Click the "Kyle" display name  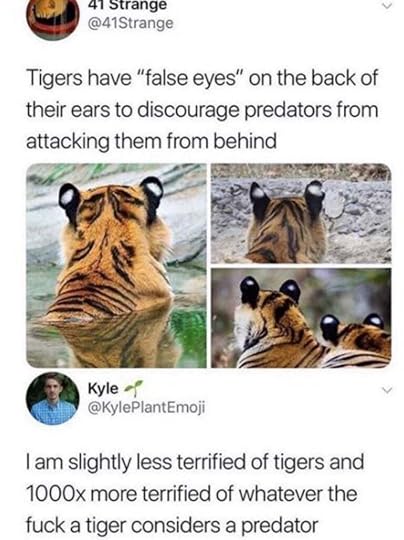tap(103, 388)
